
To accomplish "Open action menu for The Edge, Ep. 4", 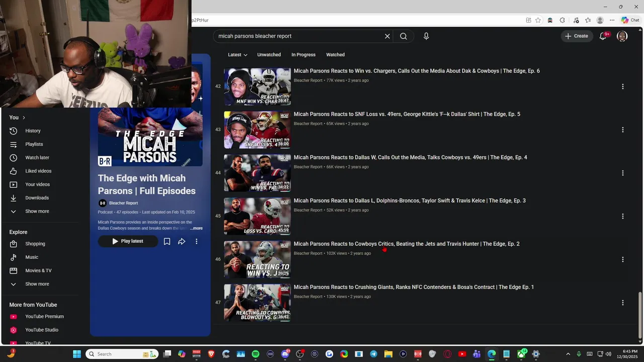I will 623,173.
